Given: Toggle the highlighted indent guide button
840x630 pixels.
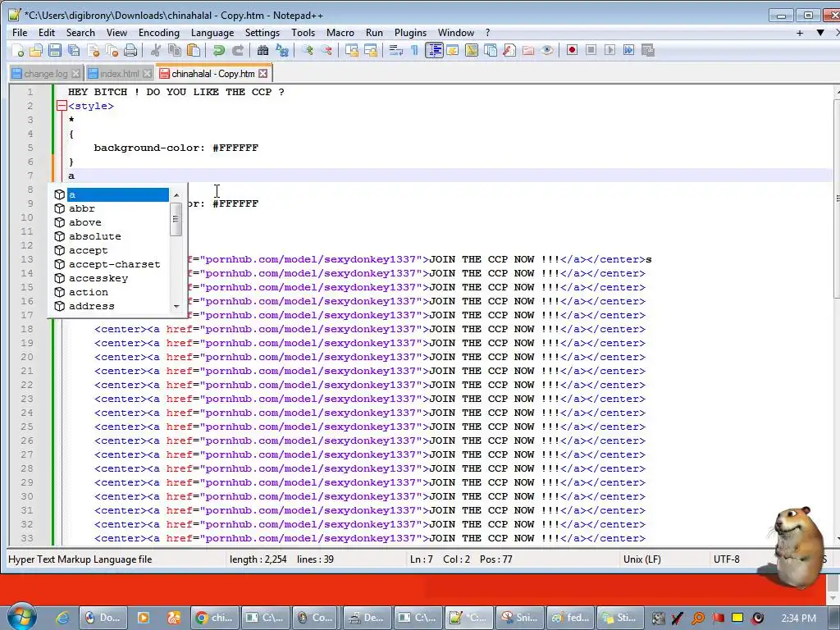Looking at the screenshot, I should click(x=434, y=50).
